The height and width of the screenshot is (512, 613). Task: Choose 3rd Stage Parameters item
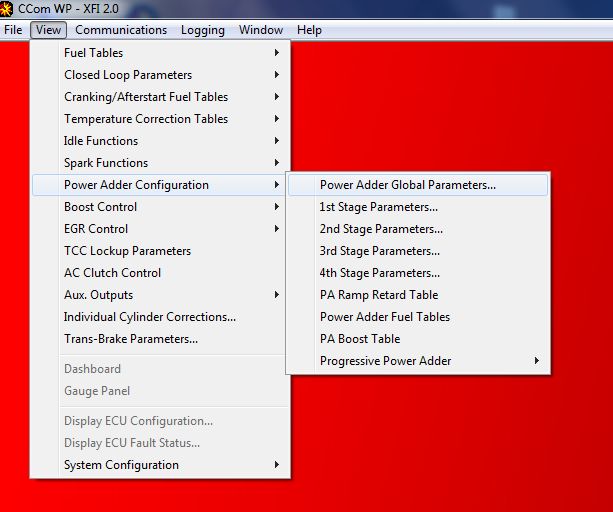(418, 251)
